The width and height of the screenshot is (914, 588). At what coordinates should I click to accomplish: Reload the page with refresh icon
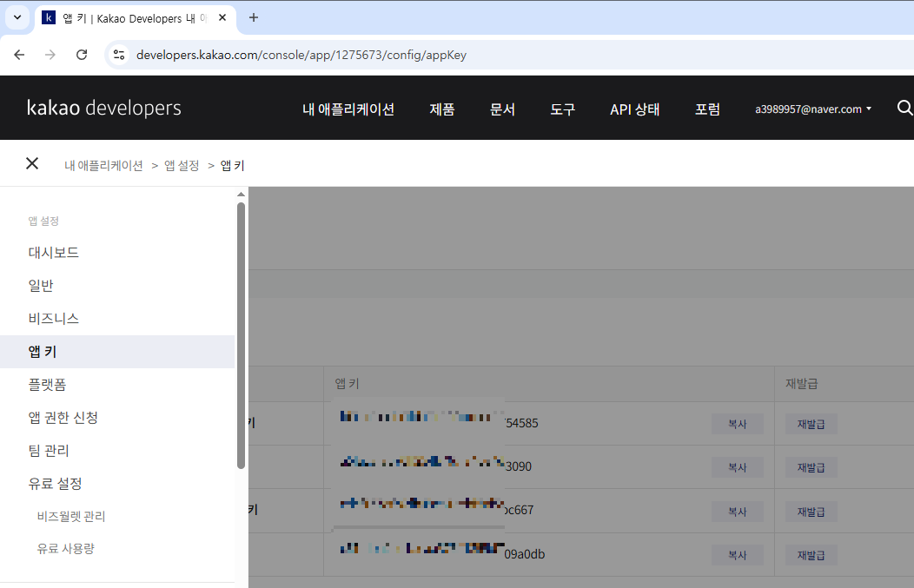[x=82, y=55]
